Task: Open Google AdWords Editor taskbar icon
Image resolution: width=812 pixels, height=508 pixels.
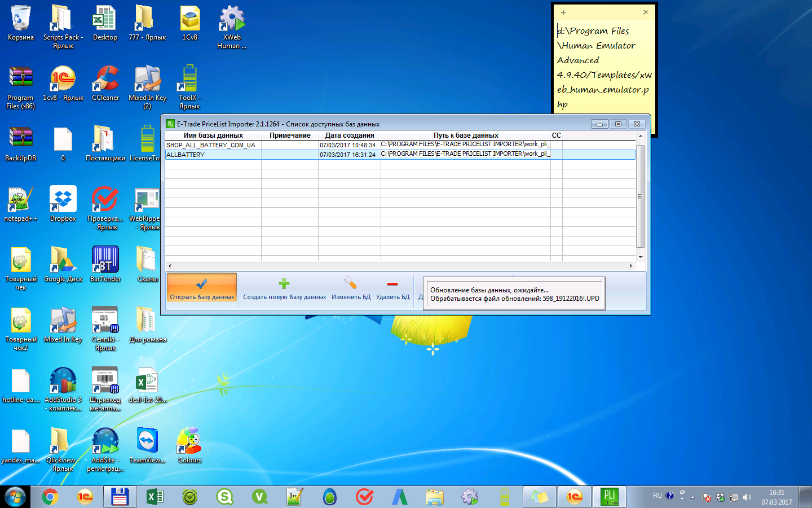Action: tap(400, 497)
